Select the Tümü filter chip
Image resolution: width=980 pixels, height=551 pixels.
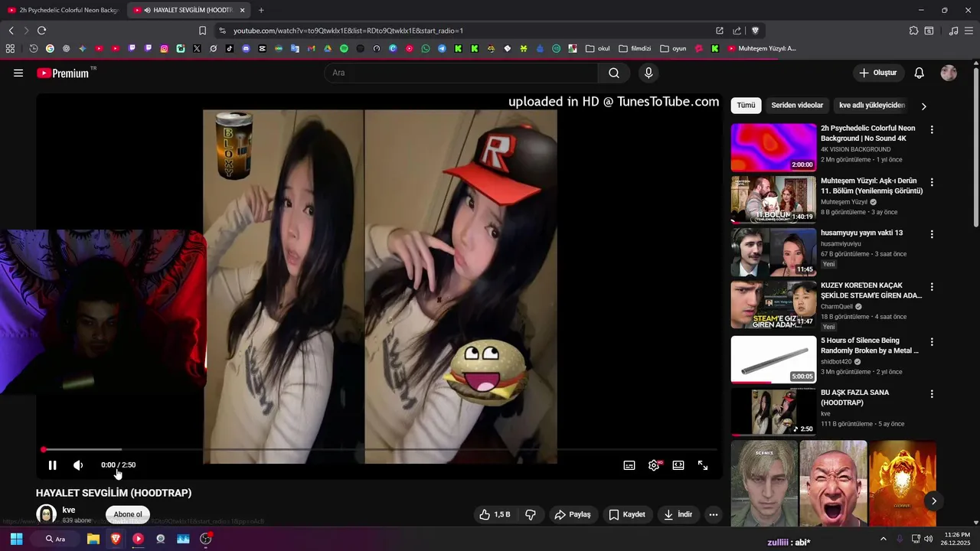tap(746, 106)
